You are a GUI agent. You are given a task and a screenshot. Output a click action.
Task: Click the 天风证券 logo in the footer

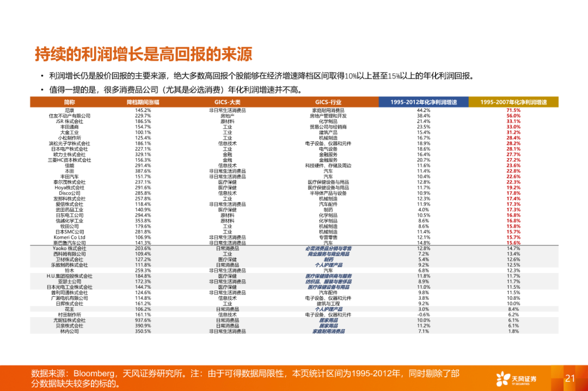[516, 378]
